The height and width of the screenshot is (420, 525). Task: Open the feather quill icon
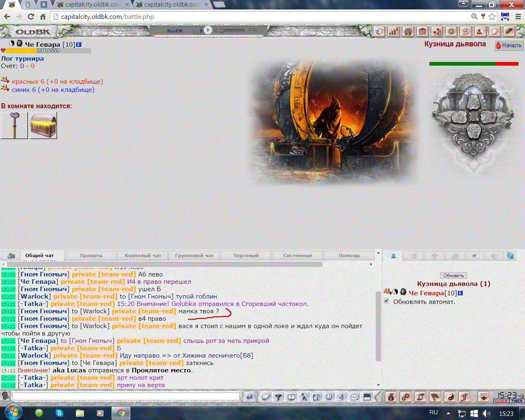click(x=509, y=32)
